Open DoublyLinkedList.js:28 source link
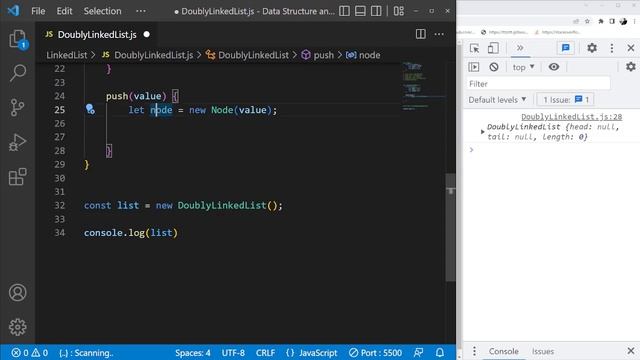This screenshot has width=640, height=360. (x=571, y=117)
